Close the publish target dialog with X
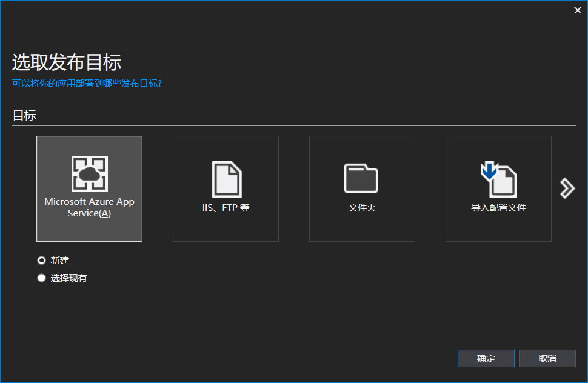Viewport: 588px width, 383px height. pyautogui.click(x=577, y=10)
